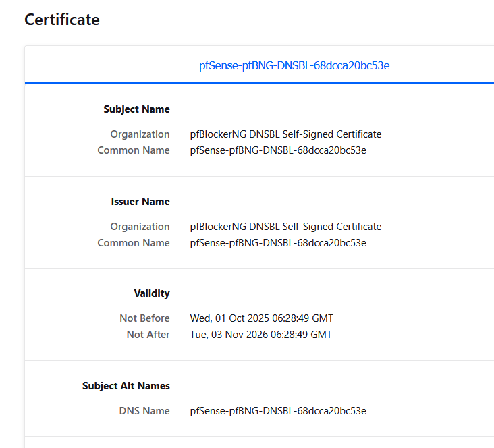Click the Organization label under Subject Name
The width and height of the screenshot is (494, 448).
[140, 134]
